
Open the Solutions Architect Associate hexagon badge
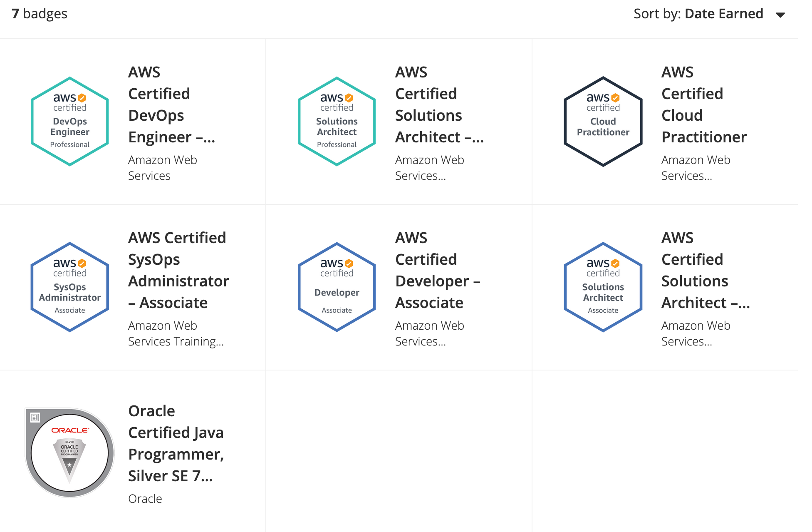pyautogui.click(x=603, y=287)
